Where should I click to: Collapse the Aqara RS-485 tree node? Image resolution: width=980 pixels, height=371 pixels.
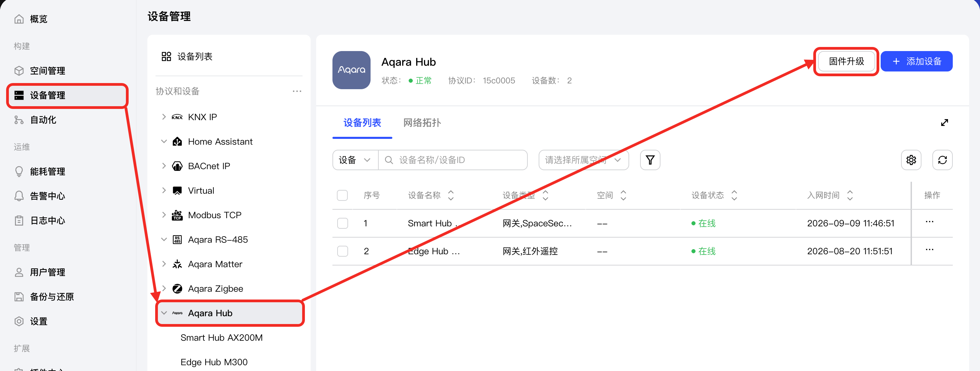164,239
